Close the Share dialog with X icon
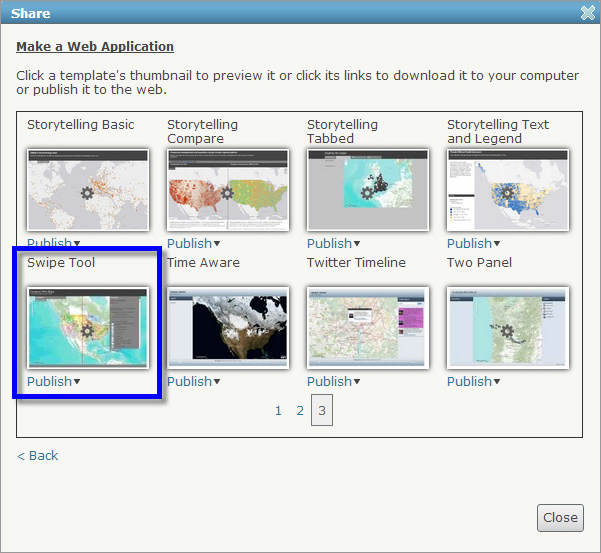Screen dimensions: 601x553 click(588, 13)
